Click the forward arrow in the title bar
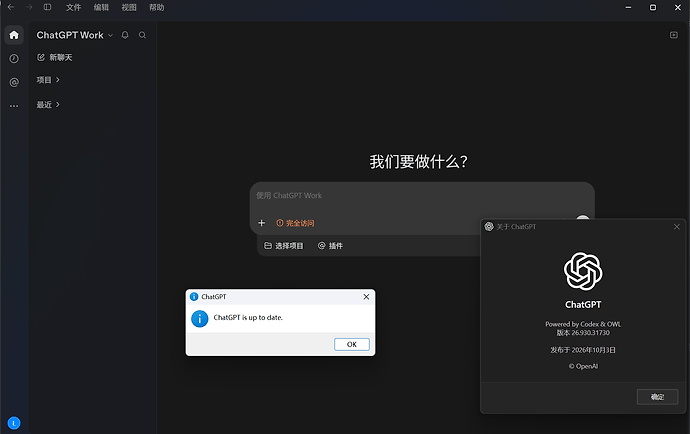690x434 pixels. 29,7
